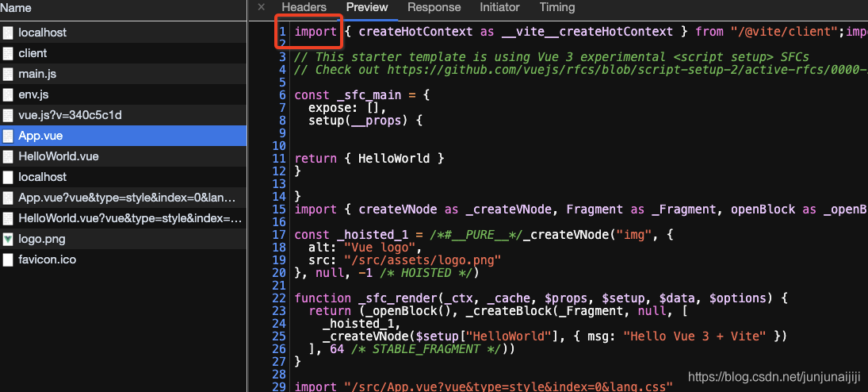Select the client request

tap(123, 54)
